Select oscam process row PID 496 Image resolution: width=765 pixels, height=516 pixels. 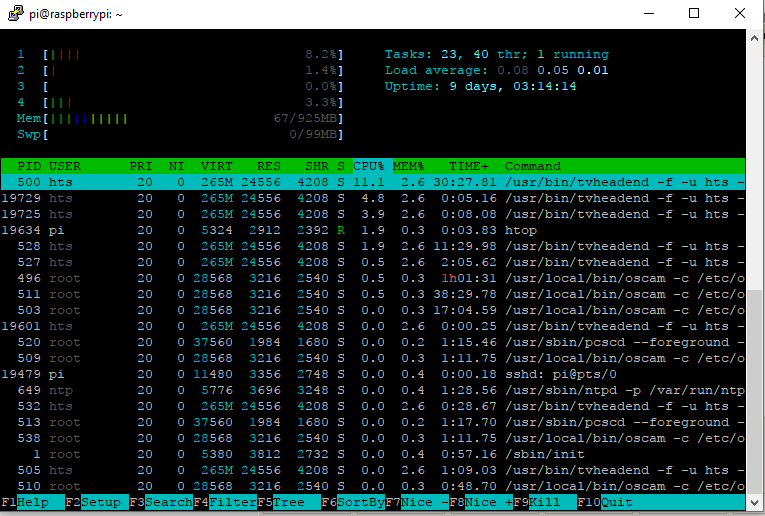pos(373,278)
